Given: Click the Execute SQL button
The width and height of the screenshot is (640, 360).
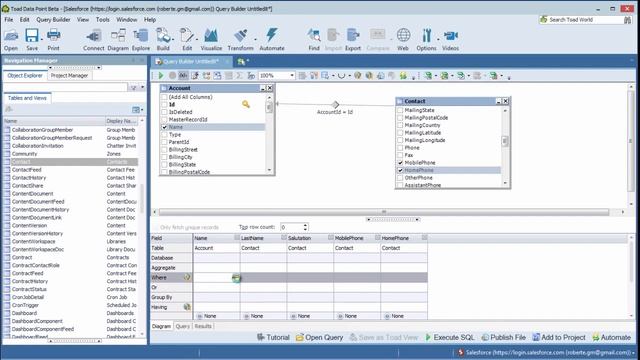Looking at the screenshot, I should coord(450,338).
